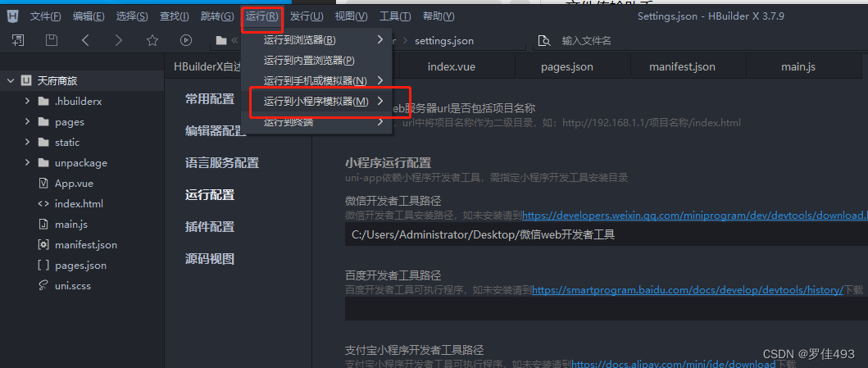Image resolution: width=868 pixels, height=368 pixels.
Task: Go forward with the right arrow icon
Action: pos(119,40)
